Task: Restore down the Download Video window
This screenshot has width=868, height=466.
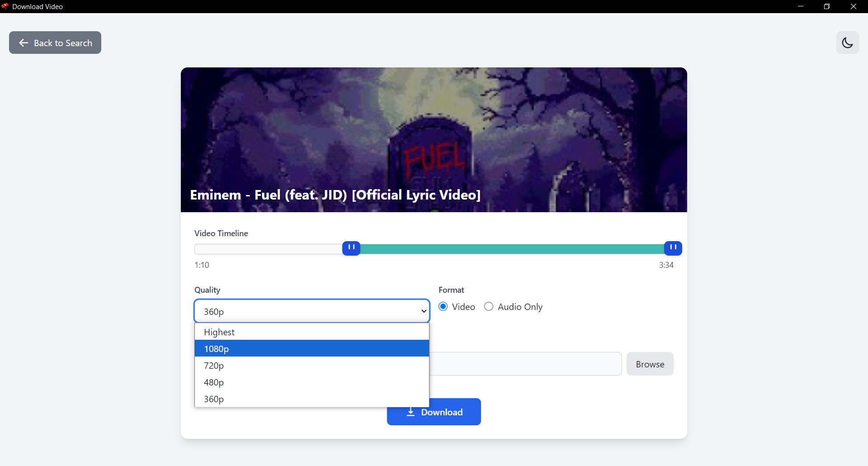Action: 827,6
